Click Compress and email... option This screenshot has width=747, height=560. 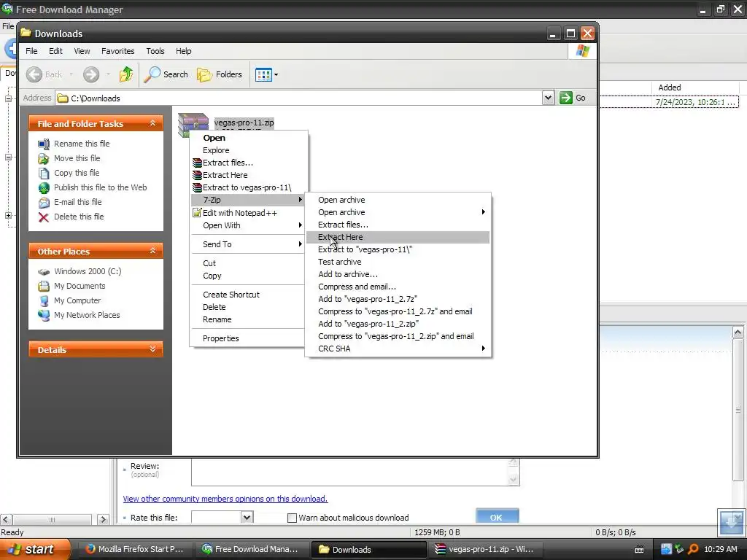[x=398, y=287]
